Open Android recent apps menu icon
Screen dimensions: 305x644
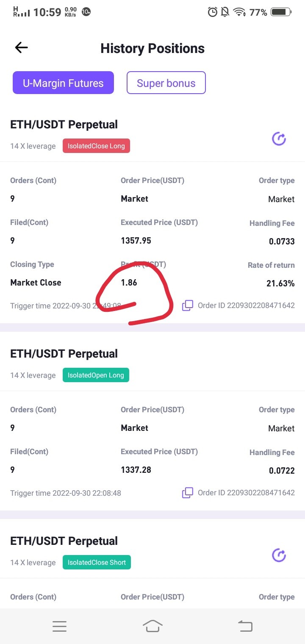[x=59, y=626]
